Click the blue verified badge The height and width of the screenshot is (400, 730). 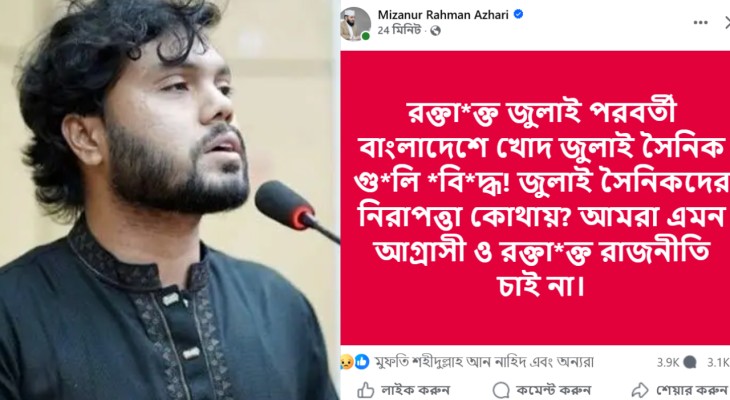518,14
